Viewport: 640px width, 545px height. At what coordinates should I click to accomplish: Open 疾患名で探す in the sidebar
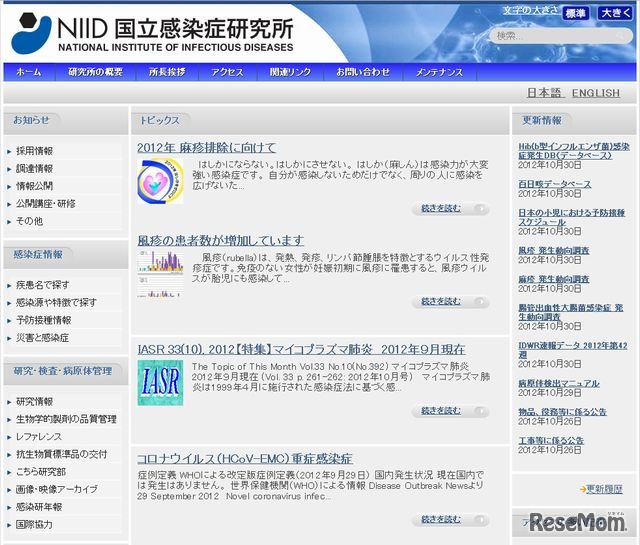pos(43,285)
